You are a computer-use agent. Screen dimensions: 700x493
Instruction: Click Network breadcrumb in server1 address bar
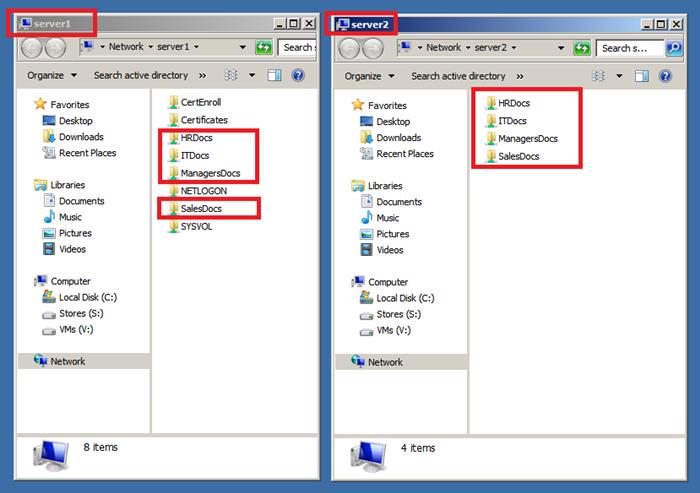(x=126, y=46)
